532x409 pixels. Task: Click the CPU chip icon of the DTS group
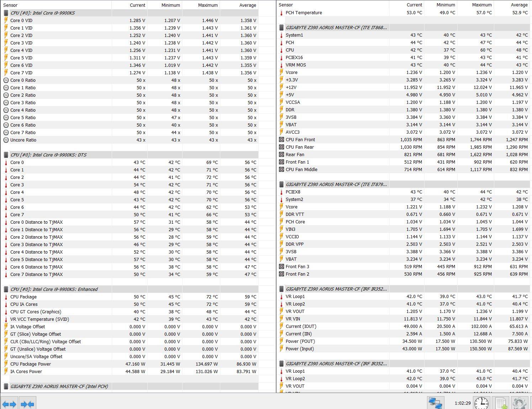click(x=6, y=155)
